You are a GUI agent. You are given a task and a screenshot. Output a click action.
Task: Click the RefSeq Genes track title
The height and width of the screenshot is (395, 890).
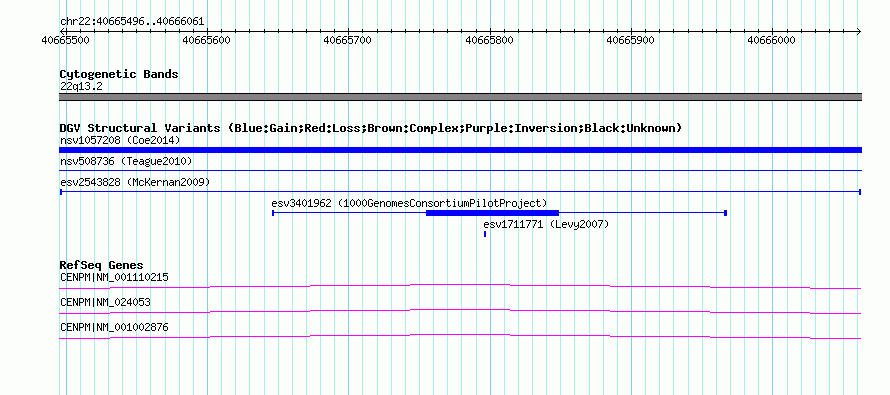coord(102,265)
